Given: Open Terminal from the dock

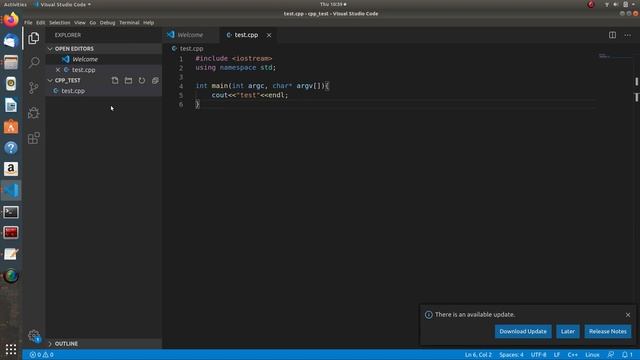Looking at the screenshot, I should tap(11, 212).
